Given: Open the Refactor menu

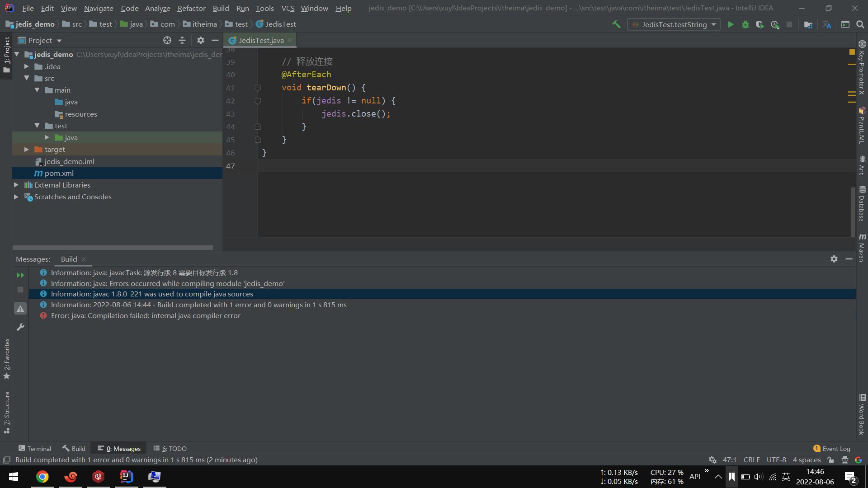Looking at the screenshot, I should (191, 8).
